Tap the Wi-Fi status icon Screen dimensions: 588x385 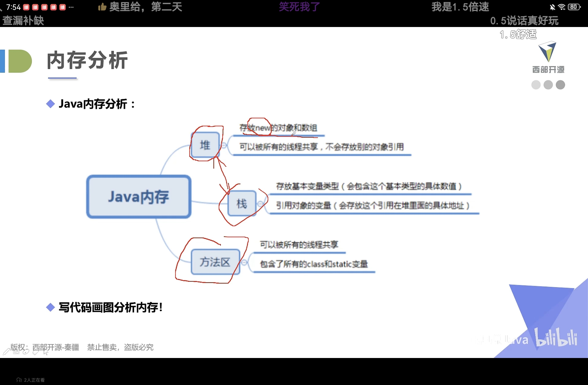[562, 7]
